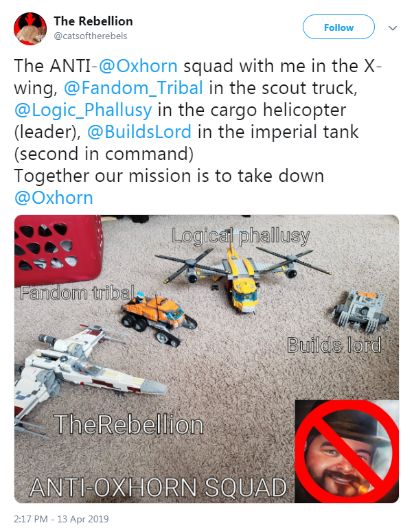
Task: Open the @BuildsLord mention
Action: (x=139, y=132)
